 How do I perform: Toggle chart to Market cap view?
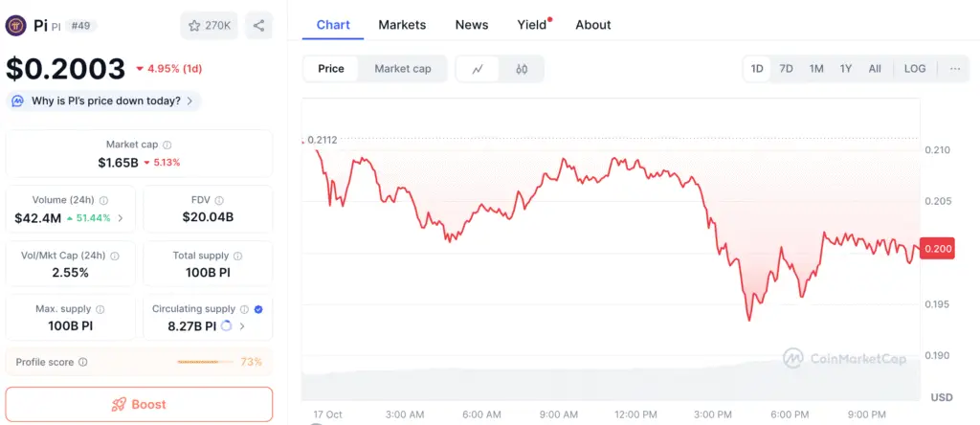pyautogui.click(x=402, y=69)
